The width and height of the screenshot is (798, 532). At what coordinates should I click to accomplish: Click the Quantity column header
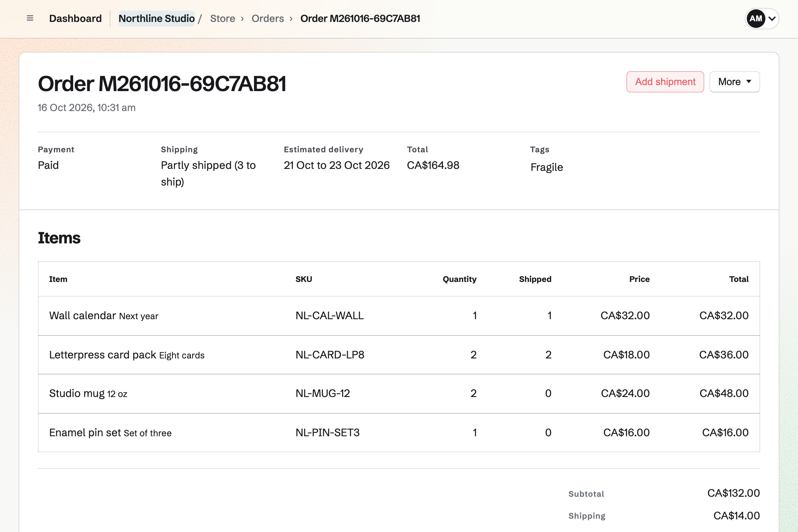point(460,279)
